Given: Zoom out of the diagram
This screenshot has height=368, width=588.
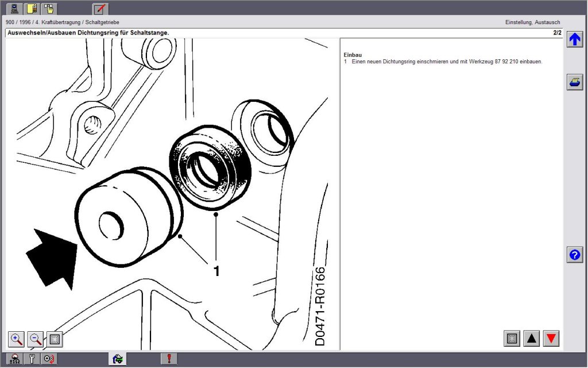Looking at the screenshot, I should coord(36,339).
